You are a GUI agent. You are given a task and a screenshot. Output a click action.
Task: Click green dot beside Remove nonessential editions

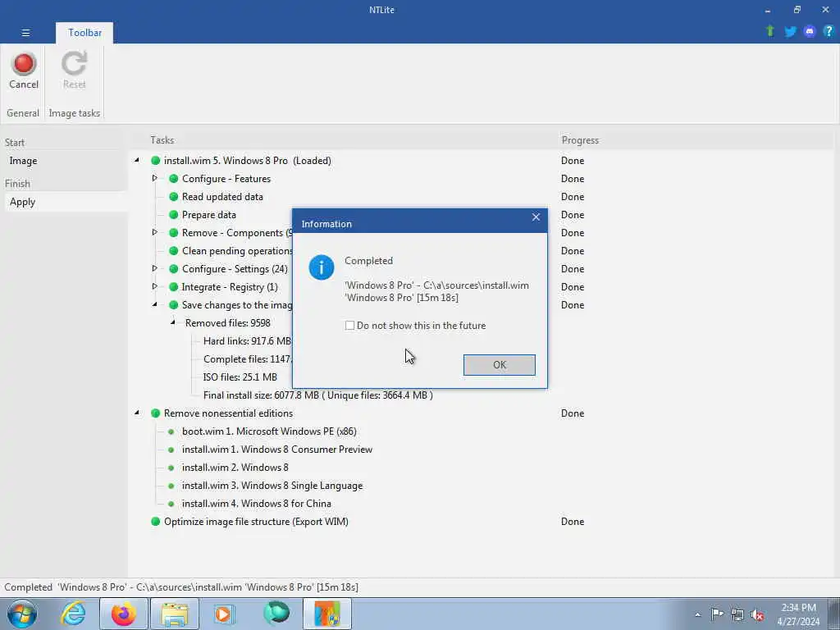point(155,413)
